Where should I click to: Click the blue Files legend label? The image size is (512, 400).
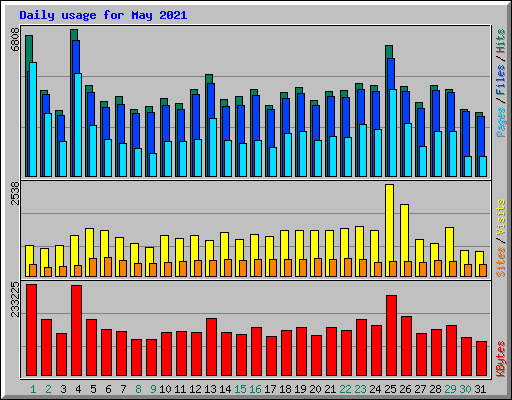501,80
